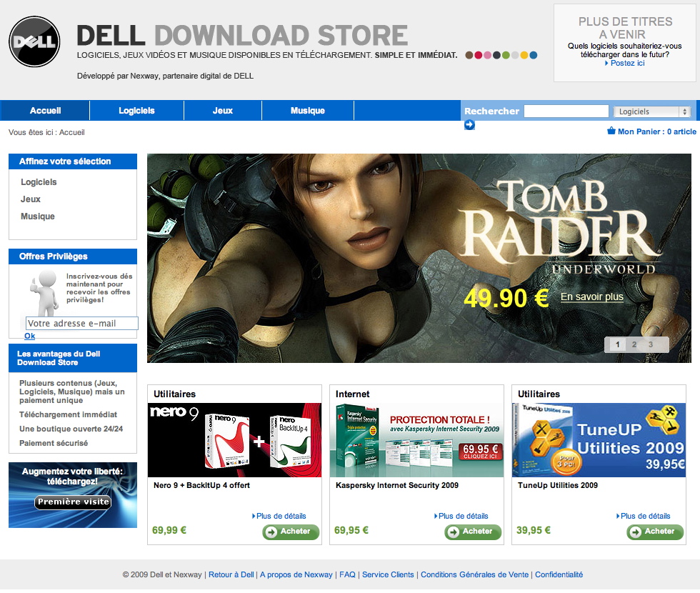Viewport: 700px width, 593px height.
Task: Click the Première visite button
Action: click(73, 502)
